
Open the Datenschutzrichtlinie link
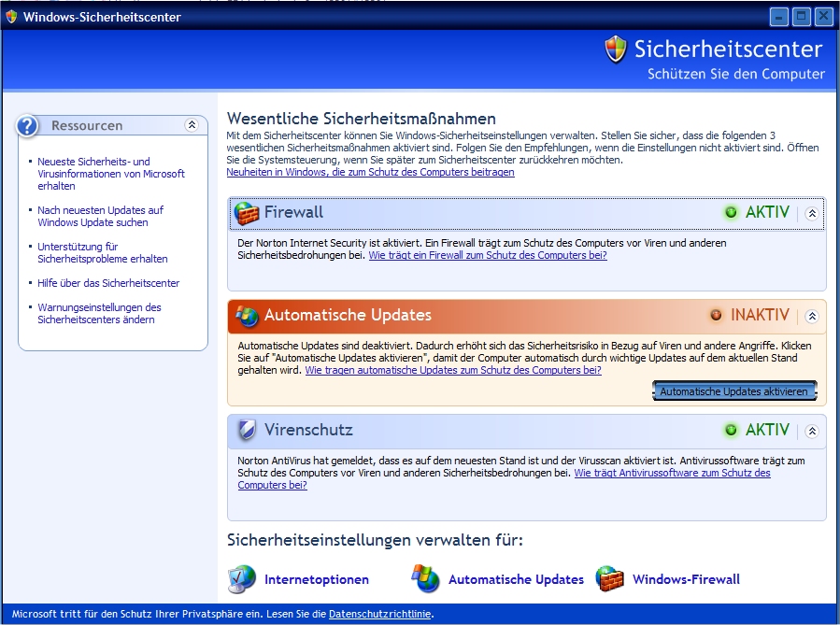380,615
